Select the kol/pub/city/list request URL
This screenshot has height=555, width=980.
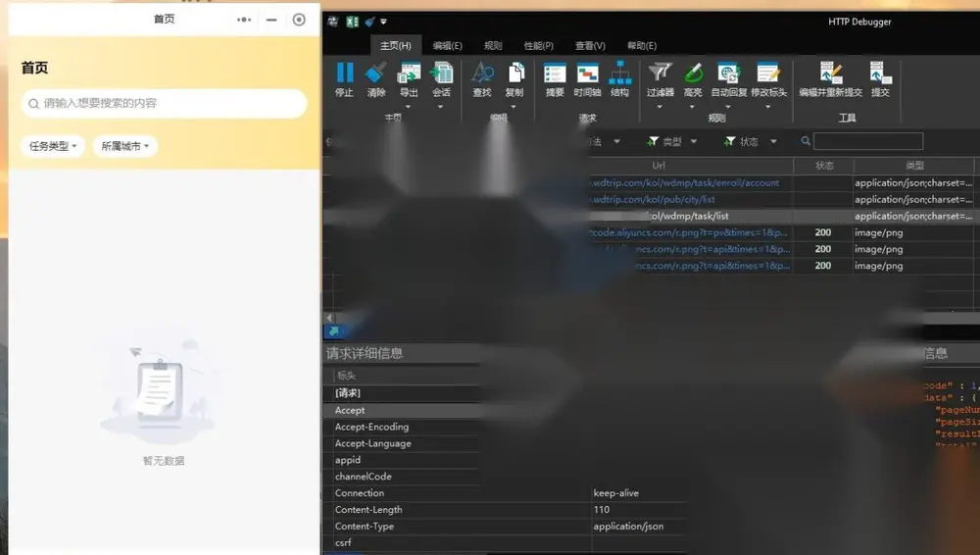[x=684, y=200]
